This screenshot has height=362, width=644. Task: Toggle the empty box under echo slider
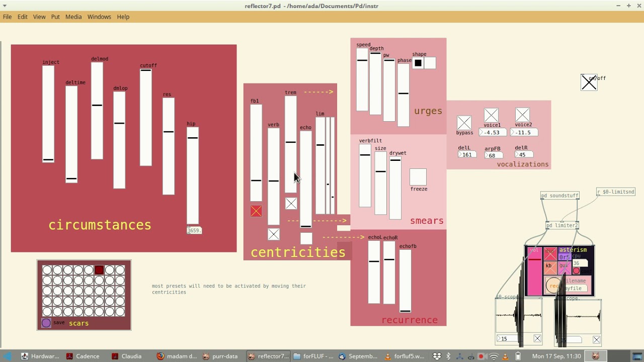tap(306, 238)
